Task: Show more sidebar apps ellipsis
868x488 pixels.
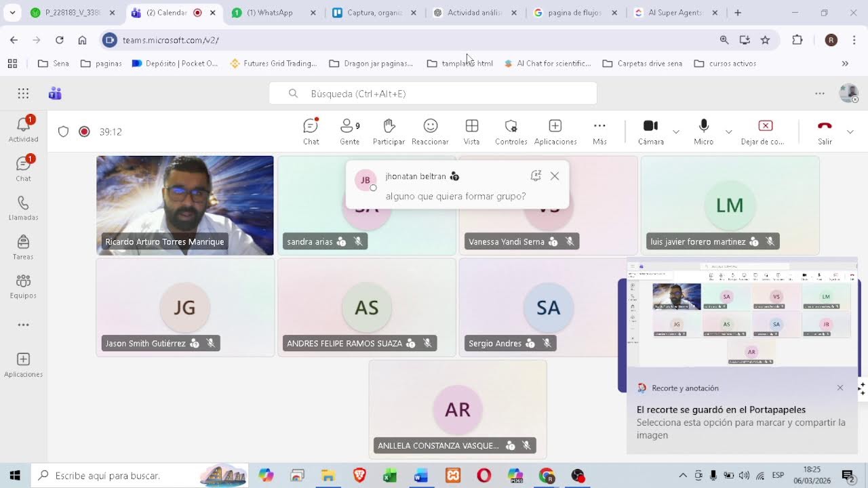Action: click(23, 325)
